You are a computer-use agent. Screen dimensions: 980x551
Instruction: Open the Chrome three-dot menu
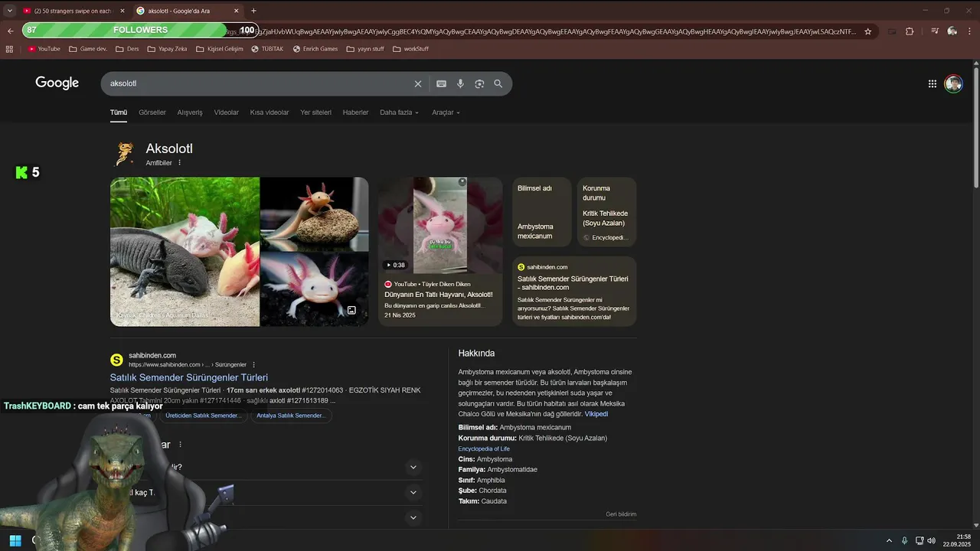pyautogui.click(x=969, y=31)
